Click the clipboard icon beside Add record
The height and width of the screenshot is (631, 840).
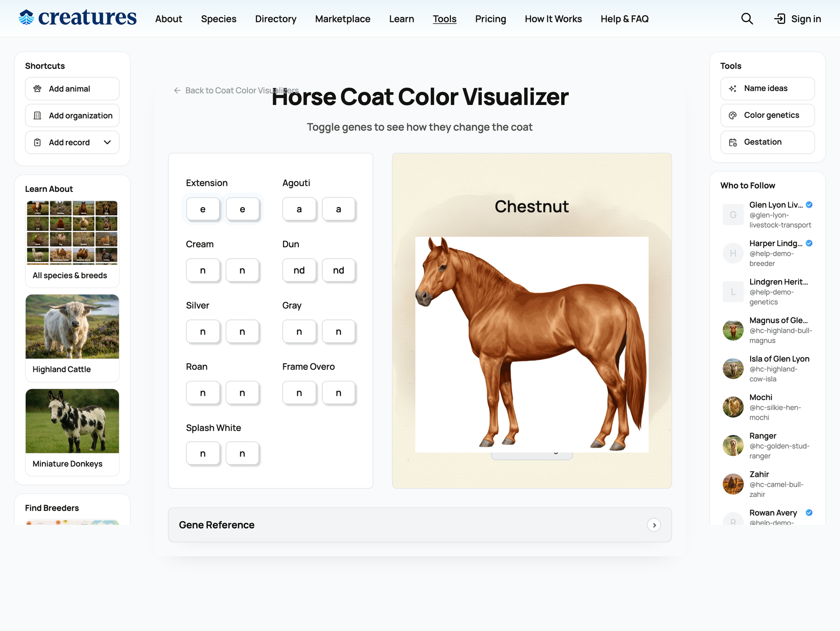37,142
